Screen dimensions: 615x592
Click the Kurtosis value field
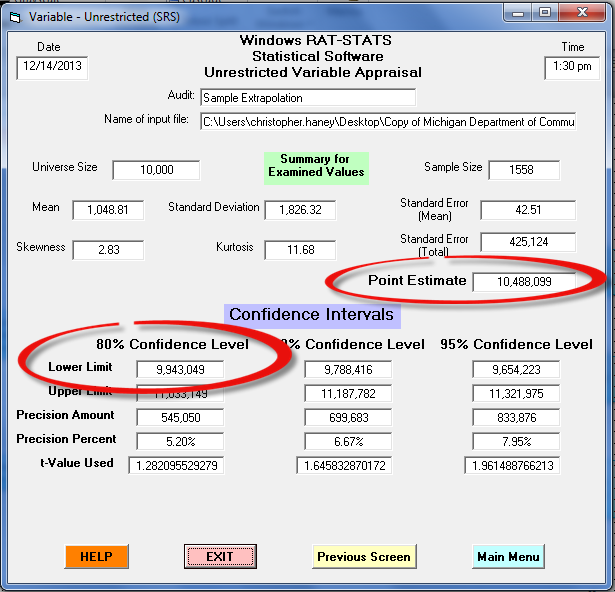tap(300, 249)
